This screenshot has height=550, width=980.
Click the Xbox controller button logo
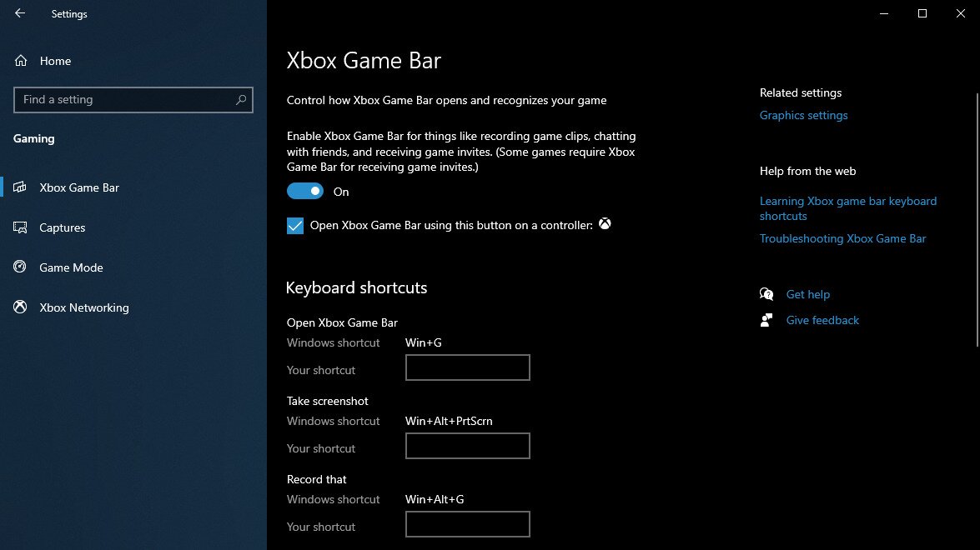605,223
